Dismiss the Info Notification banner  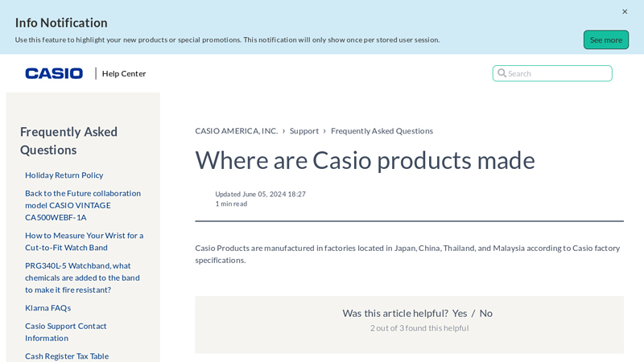point(625,11)
